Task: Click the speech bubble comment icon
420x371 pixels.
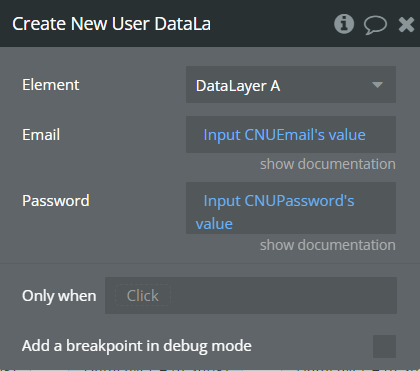Action: [x=375, y=25]
